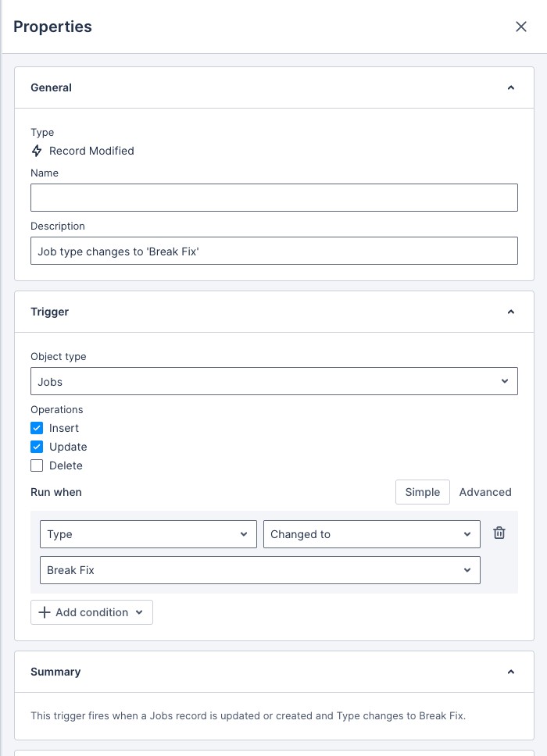The height and width of the screenshot is (756, 547).
Task: Click the Add condition button
Action: [x=91, y=612]
